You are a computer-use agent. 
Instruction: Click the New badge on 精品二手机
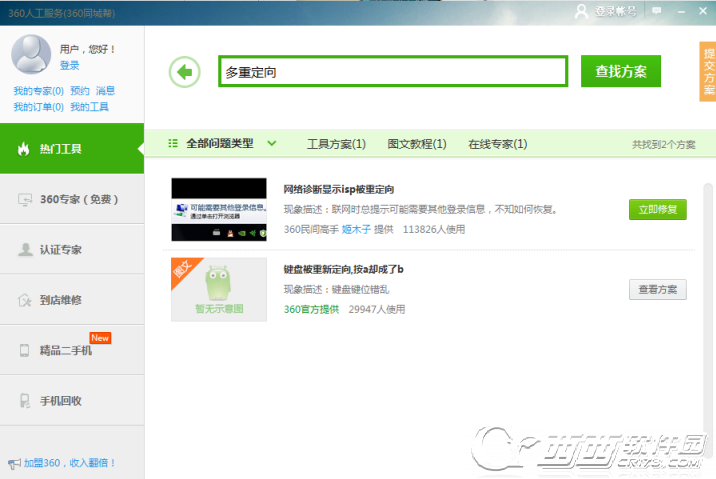click(x=100, y=338)
